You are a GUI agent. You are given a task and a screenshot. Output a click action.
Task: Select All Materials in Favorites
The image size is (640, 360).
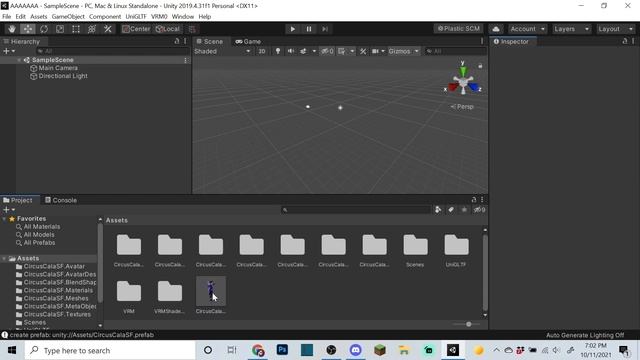pyautogui.click(x=42, y=227)
